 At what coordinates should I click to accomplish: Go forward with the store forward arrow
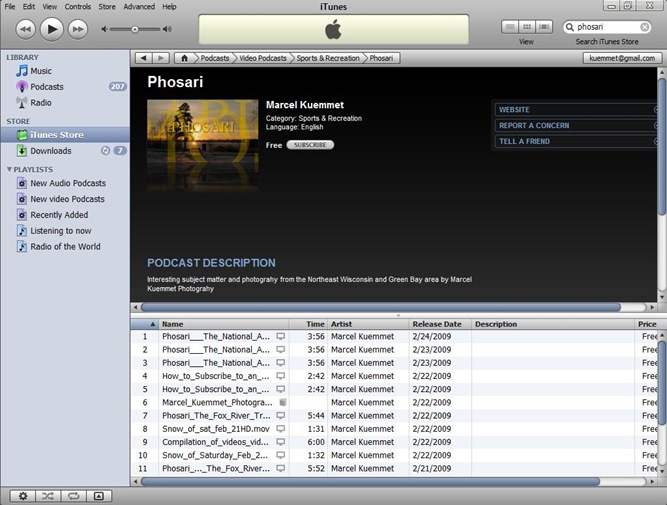tap(161, 58)
